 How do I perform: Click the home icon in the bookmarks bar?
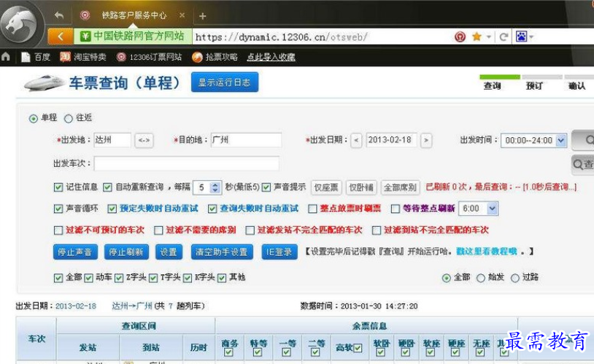click(x=7, y=57)
